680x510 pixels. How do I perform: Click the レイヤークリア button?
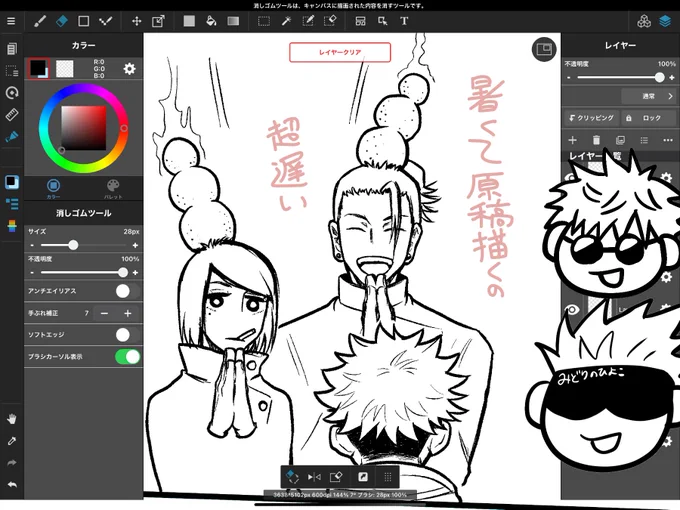point(340,52)
